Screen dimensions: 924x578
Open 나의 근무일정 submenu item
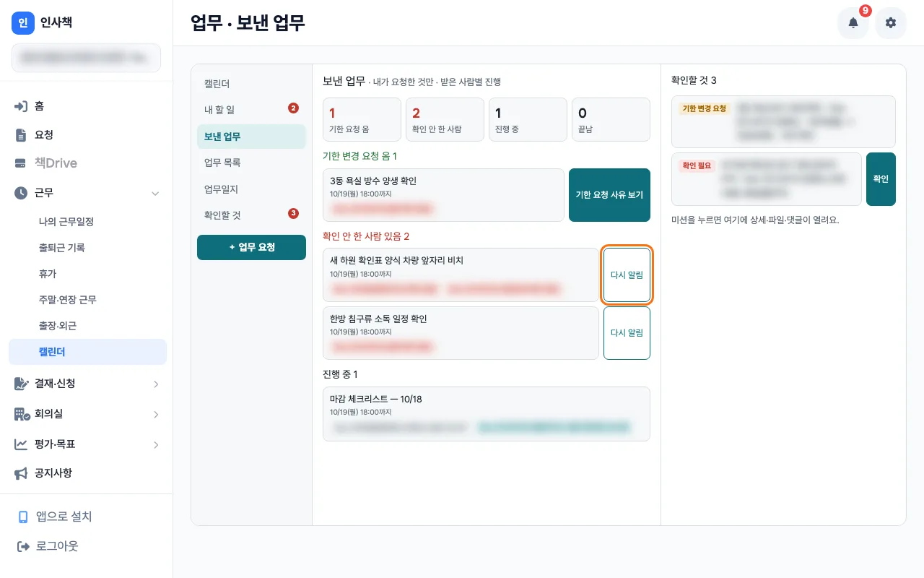pos(87,222)
